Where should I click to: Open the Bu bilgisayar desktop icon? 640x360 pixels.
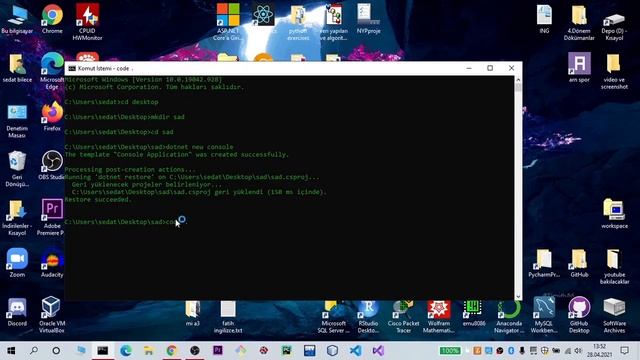pos(17,19)
